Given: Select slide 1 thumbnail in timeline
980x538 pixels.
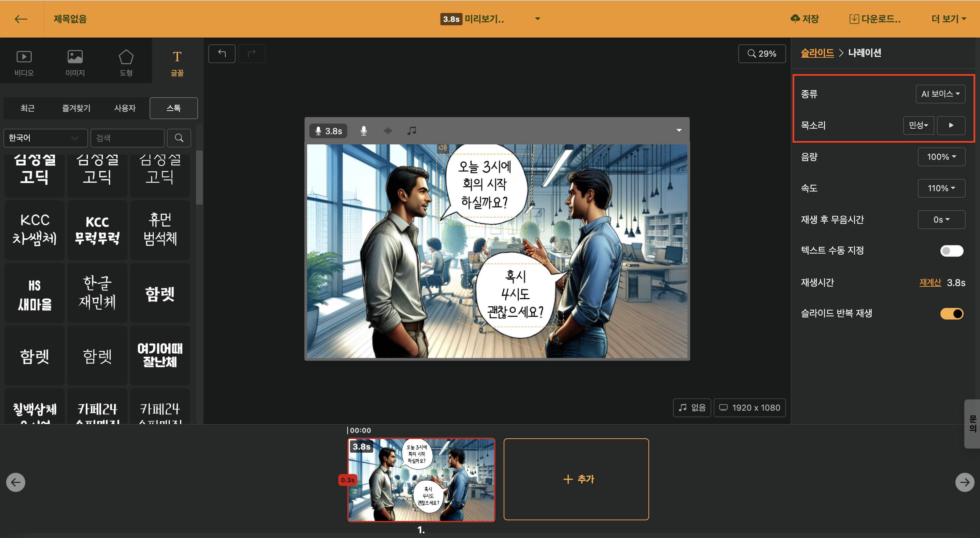Looking at the screenshot, I should (421, 480).
